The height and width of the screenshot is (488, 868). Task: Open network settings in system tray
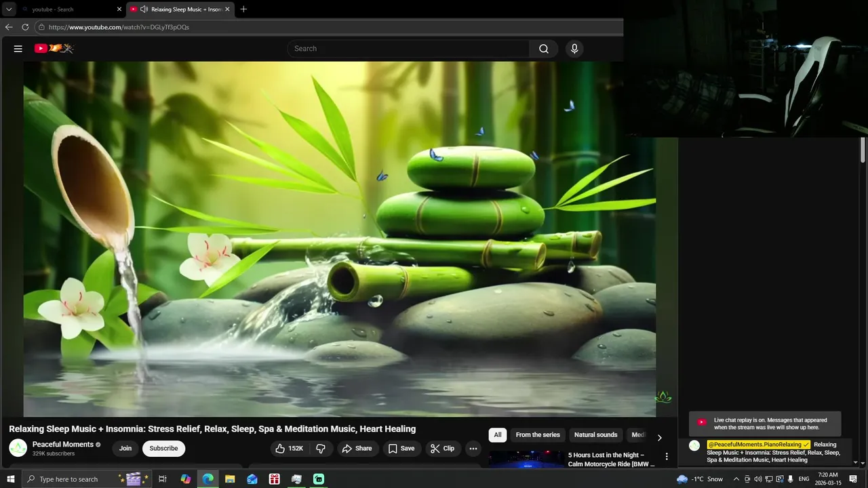coord(769,479)
